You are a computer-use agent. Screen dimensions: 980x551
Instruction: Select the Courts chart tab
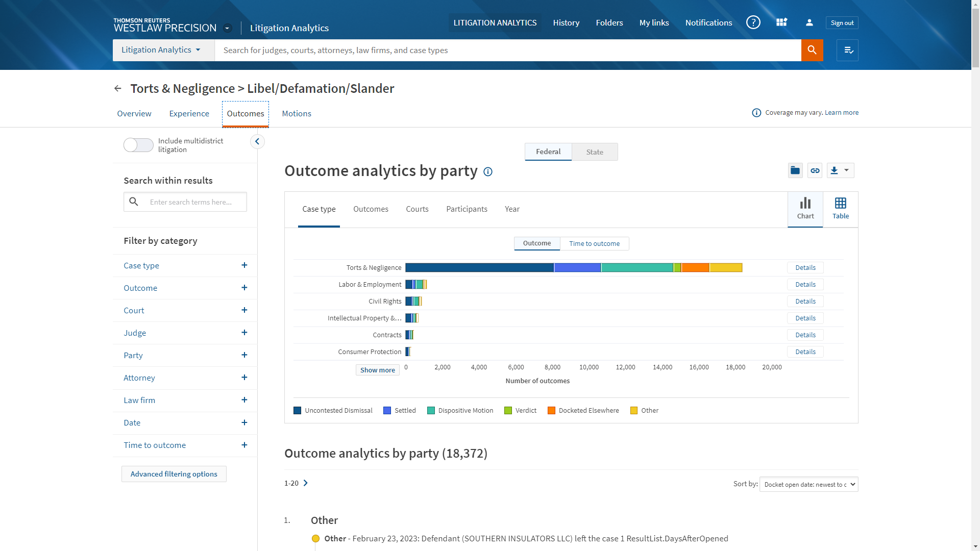[417, 209]
